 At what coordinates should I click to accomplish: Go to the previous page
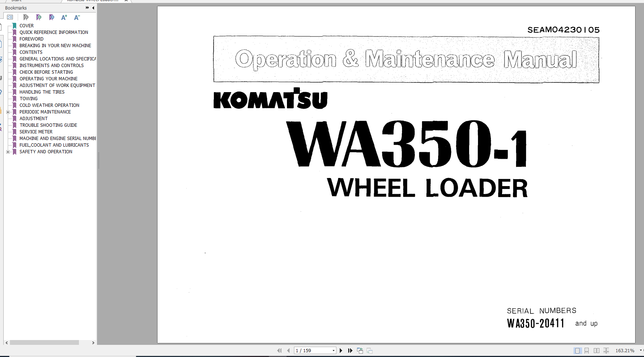coord(288,351)
